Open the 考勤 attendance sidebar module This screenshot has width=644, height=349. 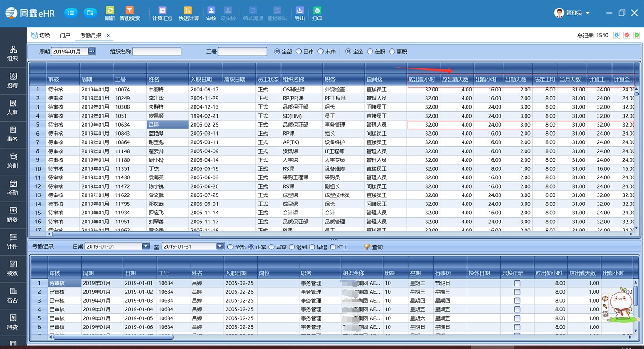(13, 187)
